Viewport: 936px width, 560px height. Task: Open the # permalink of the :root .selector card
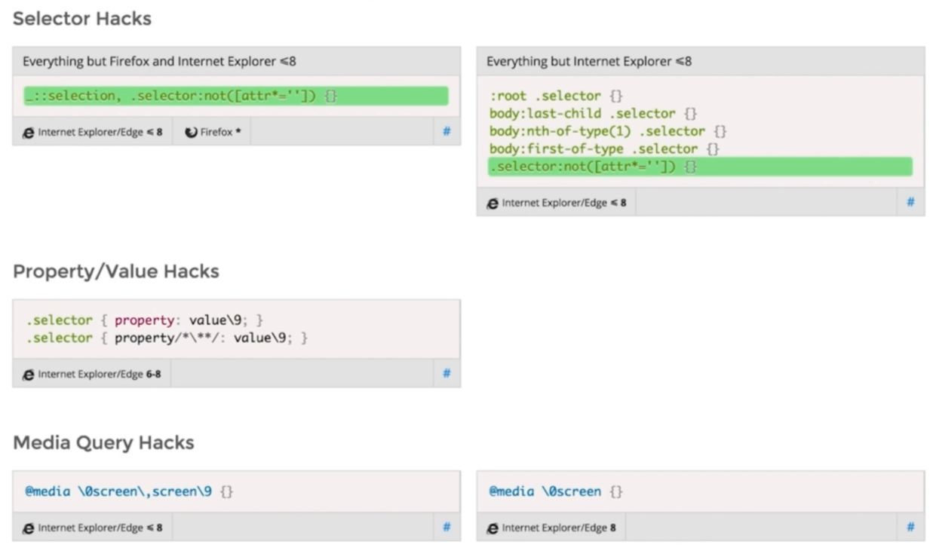pos(910,202)
